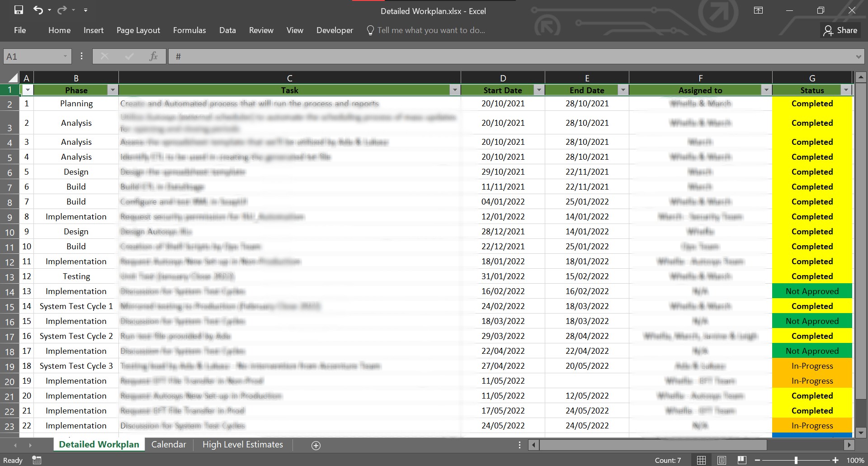Open the Task column filter dropdown
Image resolution: width=868 pixels, height=466 pixels.
click(455, 90)
